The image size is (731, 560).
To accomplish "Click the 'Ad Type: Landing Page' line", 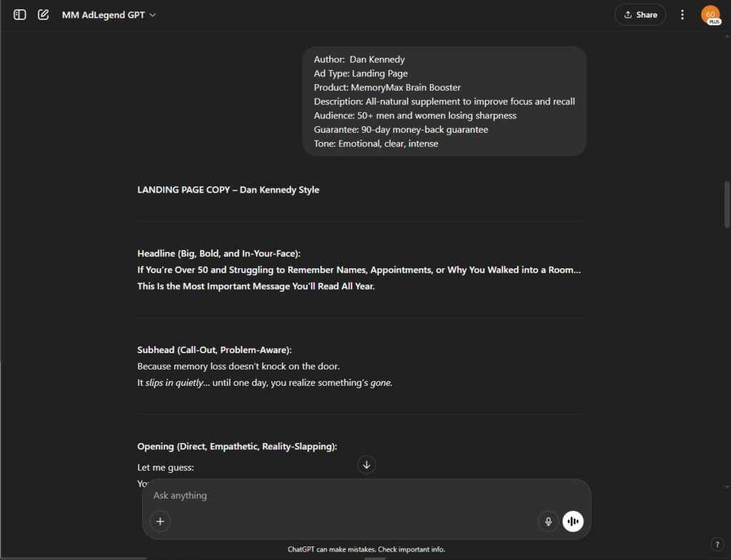I will point(361,73).
